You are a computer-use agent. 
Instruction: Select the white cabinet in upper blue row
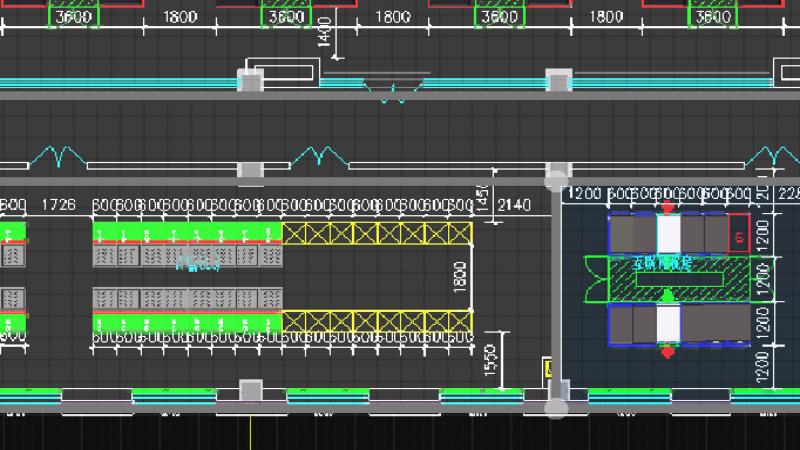[668, 233]
